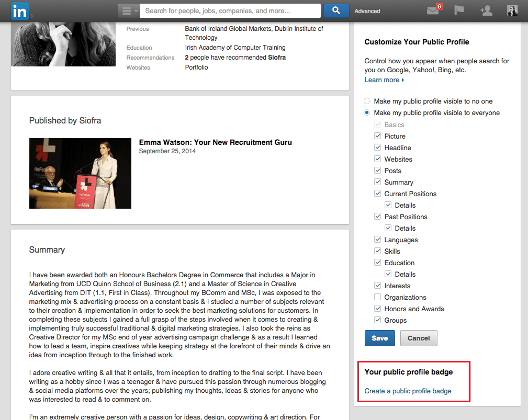Open Create a public profile badge link

408,391
